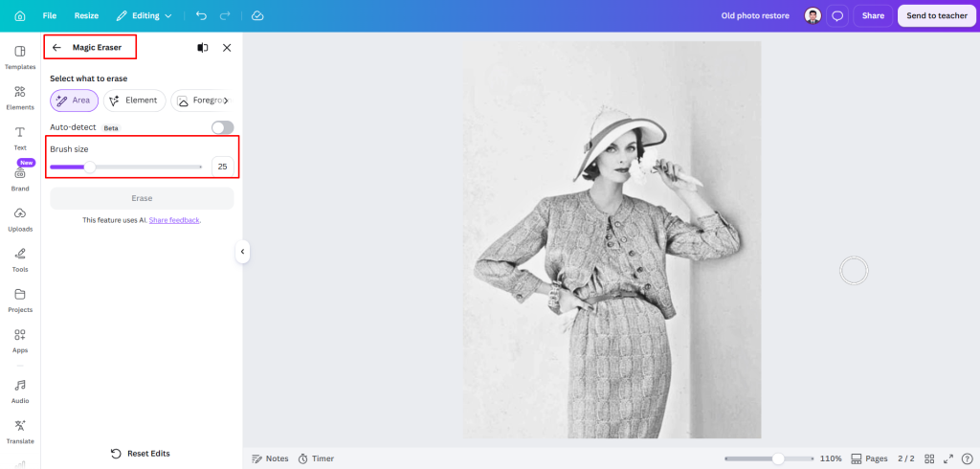Open the grid view icon
The height and width of the screenshot is (469, 980).
[x=929, y=458]
